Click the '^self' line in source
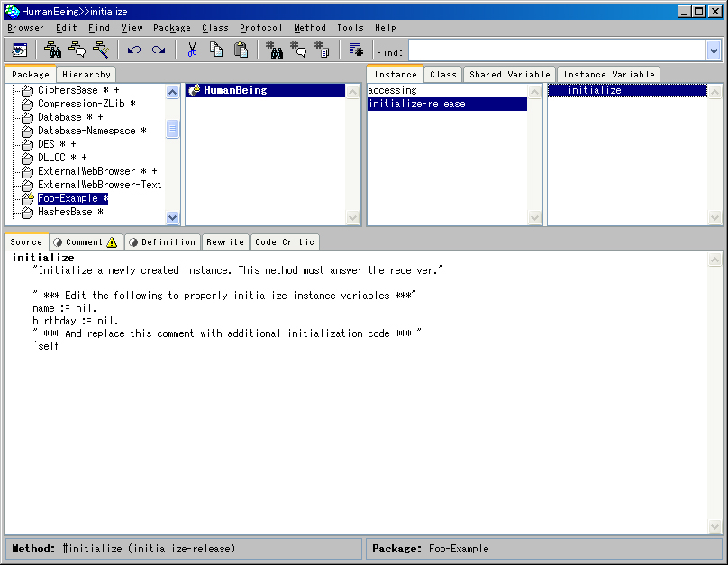 tap(45, 346)
